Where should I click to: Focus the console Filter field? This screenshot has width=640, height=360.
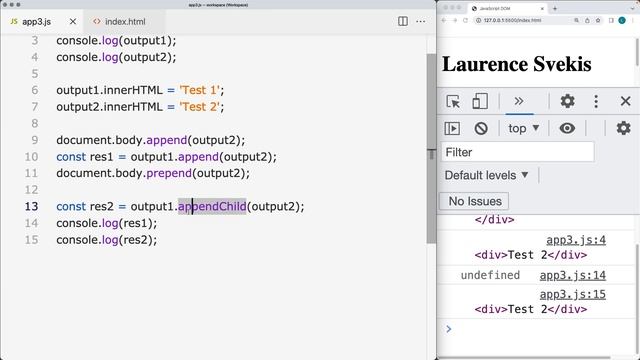(518, 152)
